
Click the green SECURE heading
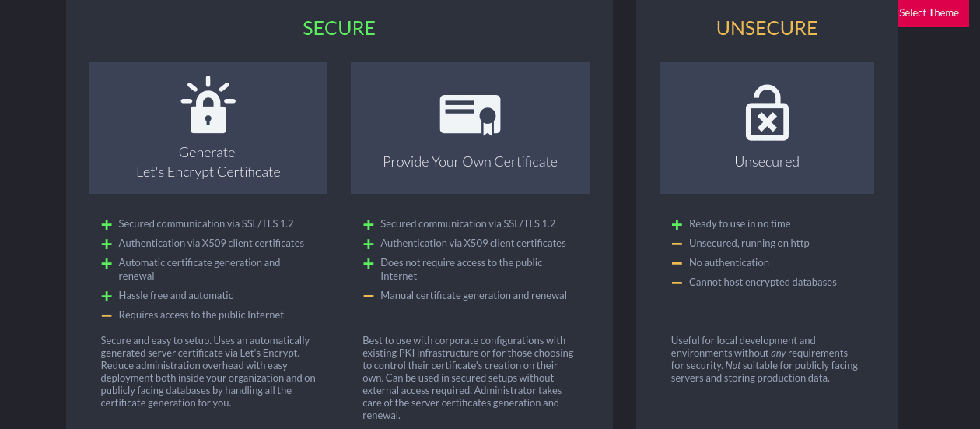point(339,29)
